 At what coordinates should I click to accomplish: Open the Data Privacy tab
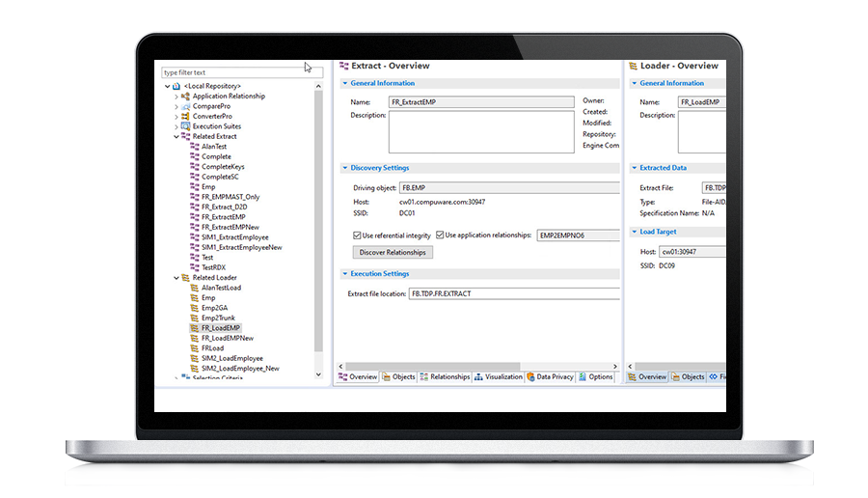point(551,377)
